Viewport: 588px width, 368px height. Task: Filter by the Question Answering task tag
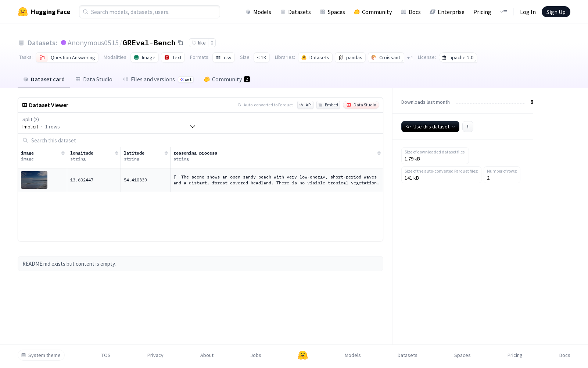click(x=67, y=57)
